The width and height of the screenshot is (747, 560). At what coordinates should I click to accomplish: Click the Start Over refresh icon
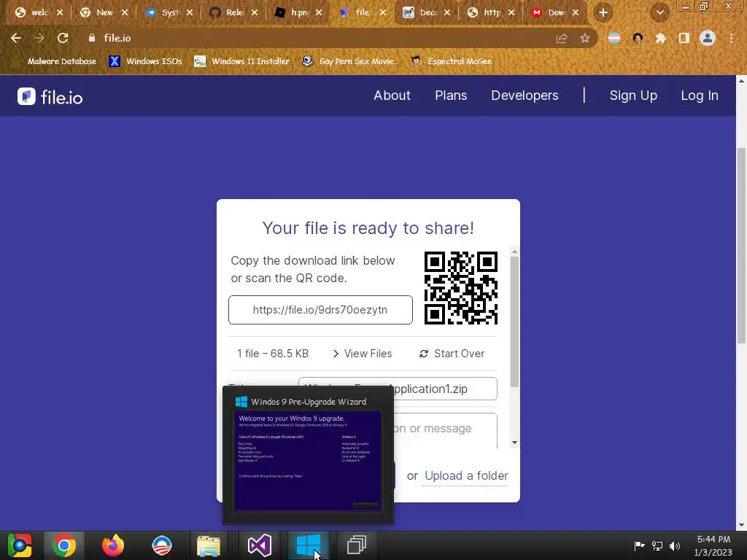[424, 354]
